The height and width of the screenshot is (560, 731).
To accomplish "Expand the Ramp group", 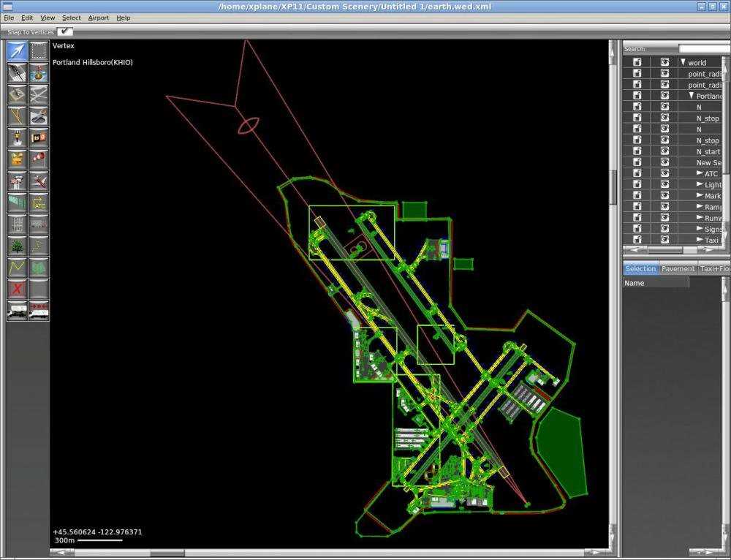I will [x=700, y=206].
